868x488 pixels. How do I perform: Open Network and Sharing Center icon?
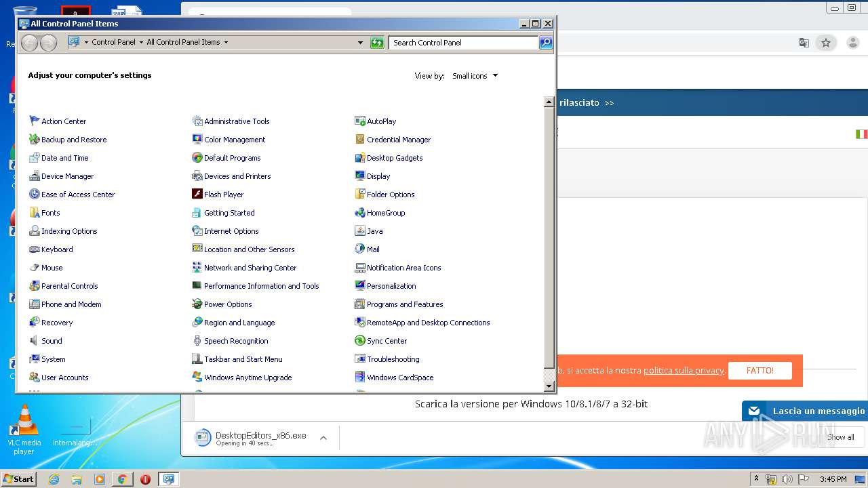tap(197, 267)
